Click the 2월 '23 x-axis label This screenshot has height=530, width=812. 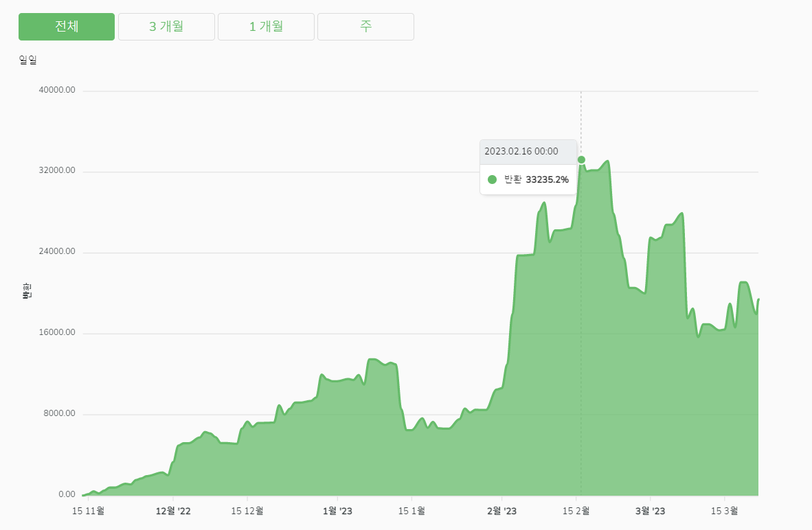click(501, 511)
